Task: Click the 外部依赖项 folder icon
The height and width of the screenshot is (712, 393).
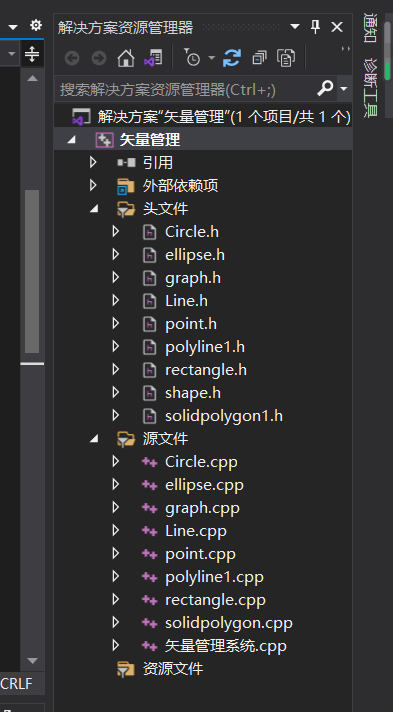Action: click(126, 186)
